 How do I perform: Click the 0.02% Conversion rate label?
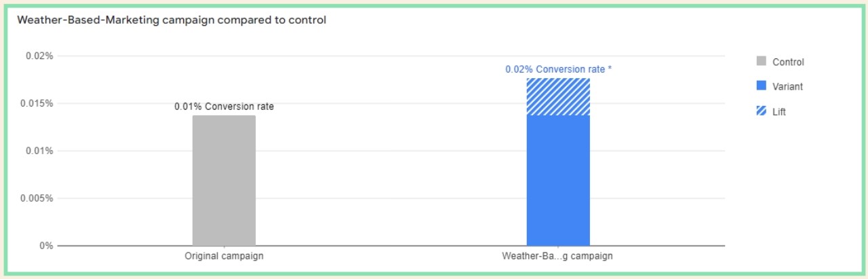pos(558,69)
